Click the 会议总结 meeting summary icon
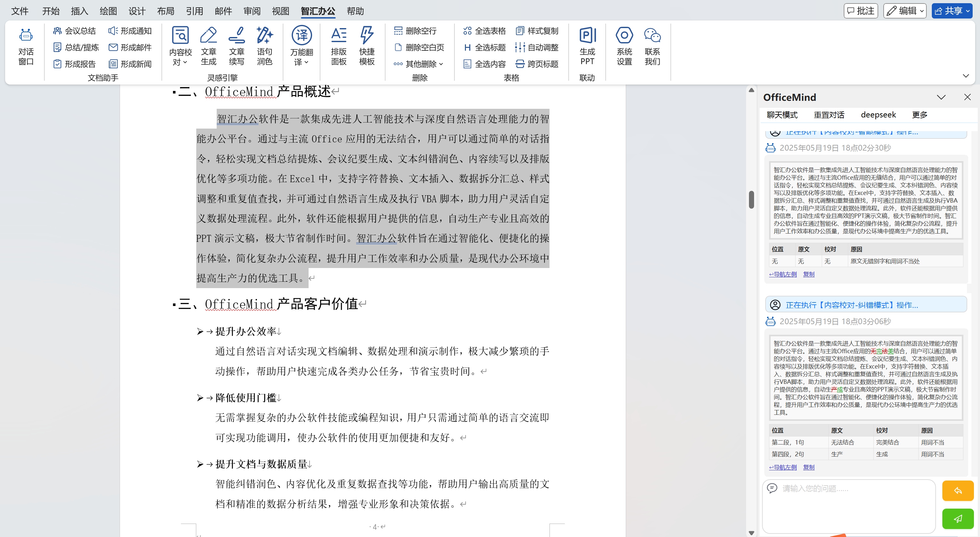 coord(57,31)
